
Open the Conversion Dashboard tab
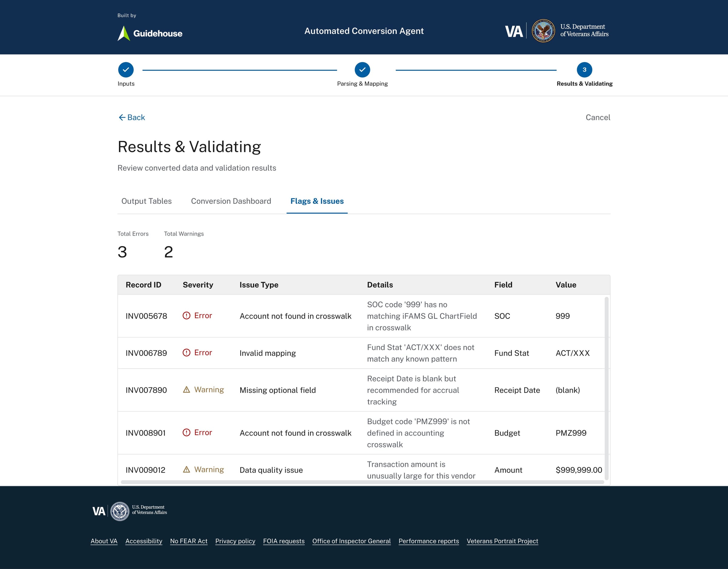point(231,201)
